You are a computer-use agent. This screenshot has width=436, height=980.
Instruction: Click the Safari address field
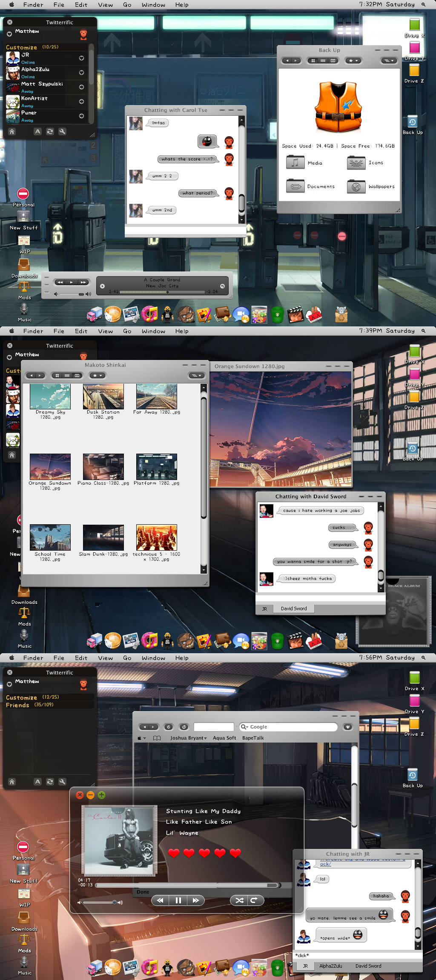tap(214, 727)
